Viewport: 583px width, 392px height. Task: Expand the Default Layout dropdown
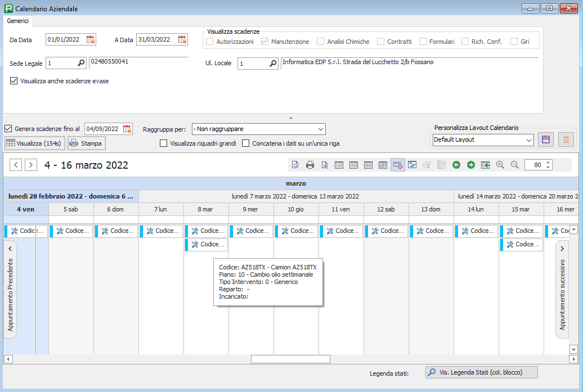coord(528,139)
